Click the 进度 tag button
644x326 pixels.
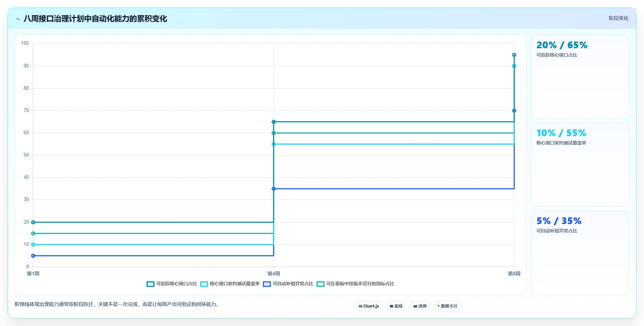(x=420, y=306)
